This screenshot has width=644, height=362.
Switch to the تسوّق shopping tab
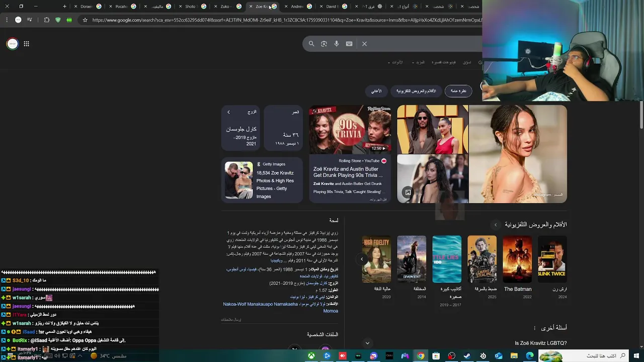pyautogui.click(x=467, y=62)
